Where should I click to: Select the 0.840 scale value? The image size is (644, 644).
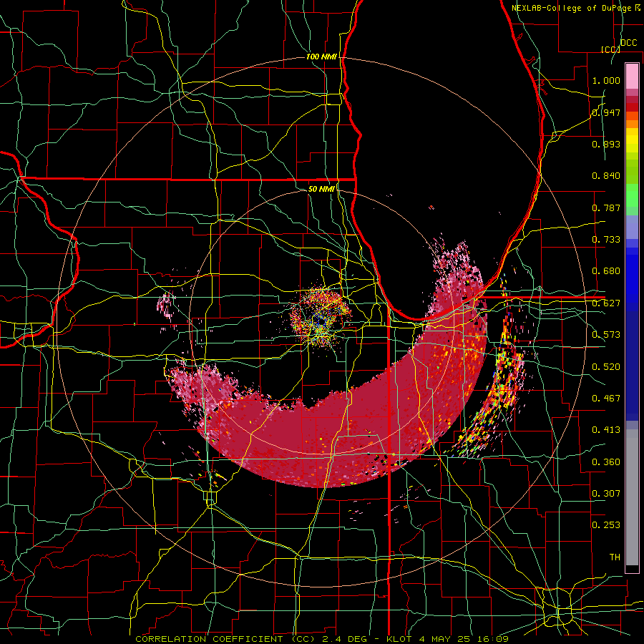(x=606, y=176)
